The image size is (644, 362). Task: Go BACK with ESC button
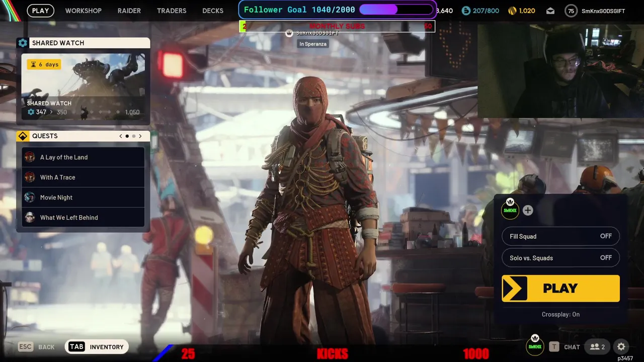tap(36, 346)
